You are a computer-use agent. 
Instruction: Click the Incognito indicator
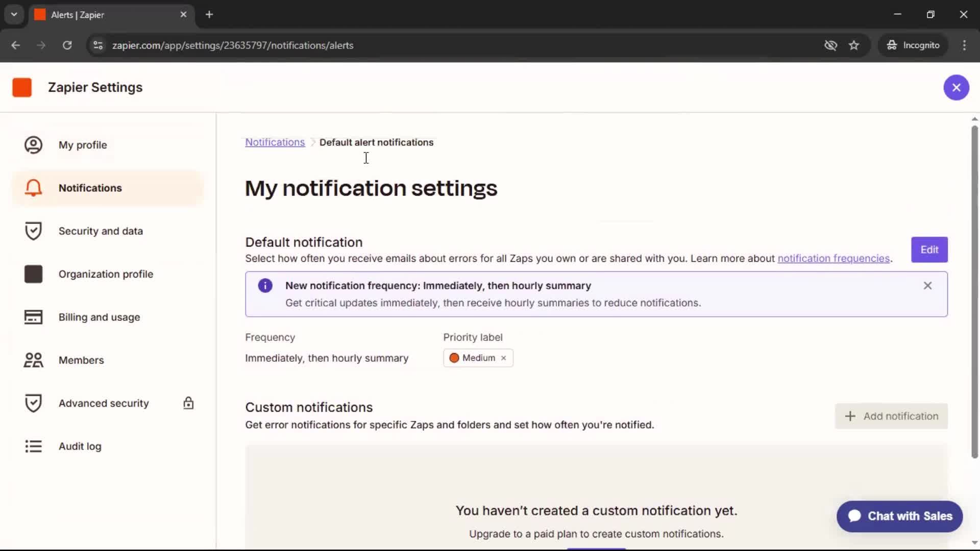913,45
